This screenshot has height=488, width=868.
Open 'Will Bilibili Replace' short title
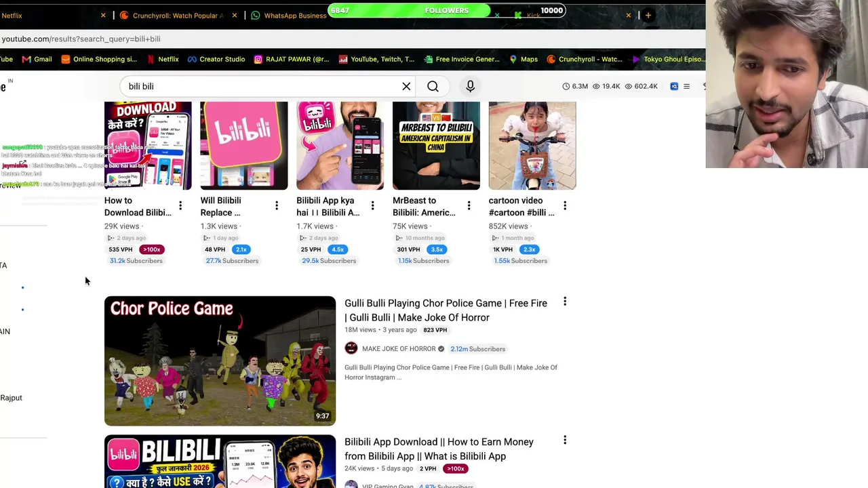[220, 207]
